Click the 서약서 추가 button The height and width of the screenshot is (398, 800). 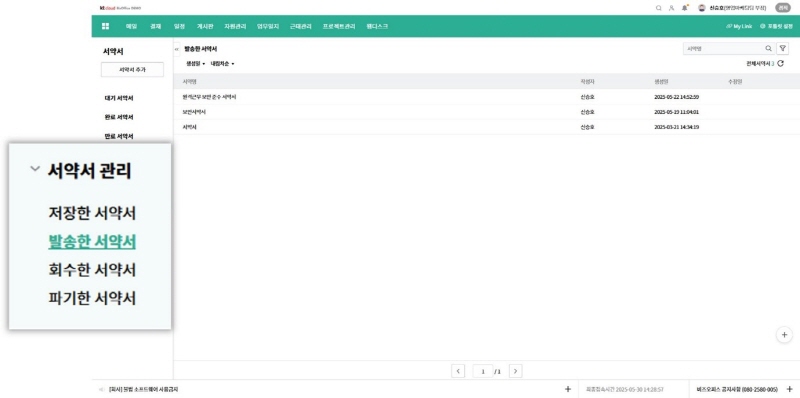132,70
